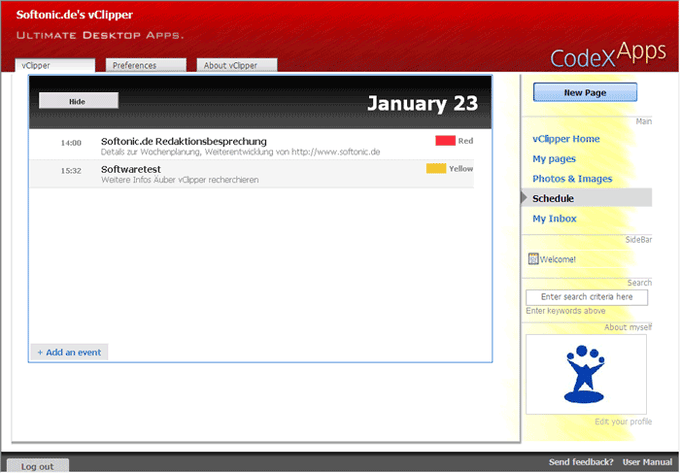Image resolution: width=680 pixels, height=473 pixels.
Task: Click + Add an event
Action: tap(69, 352)
